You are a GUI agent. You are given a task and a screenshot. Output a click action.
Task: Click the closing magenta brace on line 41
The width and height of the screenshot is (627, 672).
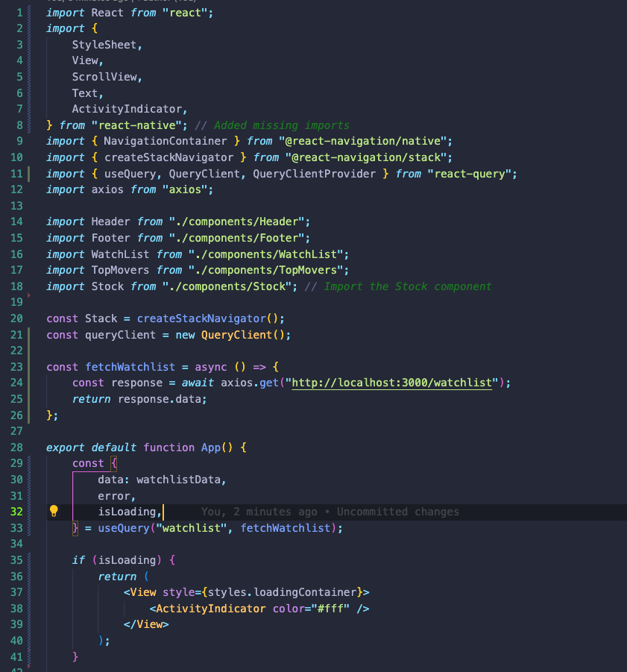coord(75,656)
